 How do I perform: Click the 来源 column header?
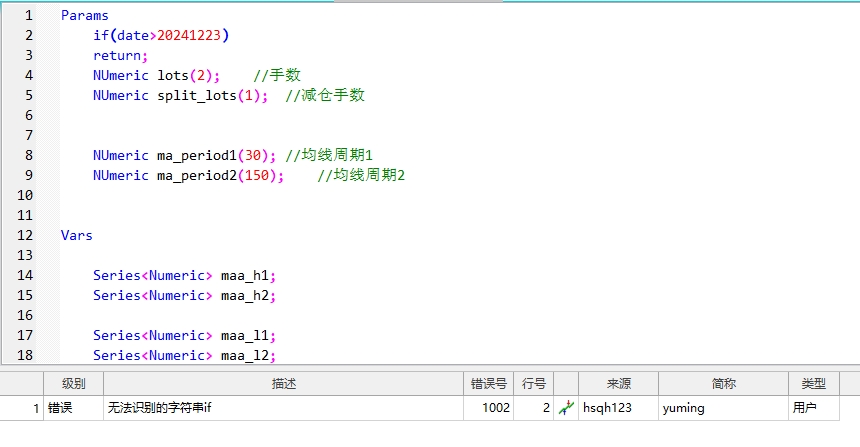click(x=619, y=383)
